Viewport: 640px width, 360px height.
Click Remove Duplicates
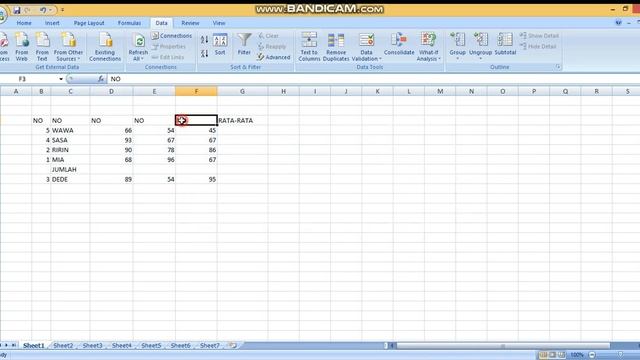coord(336,47)
